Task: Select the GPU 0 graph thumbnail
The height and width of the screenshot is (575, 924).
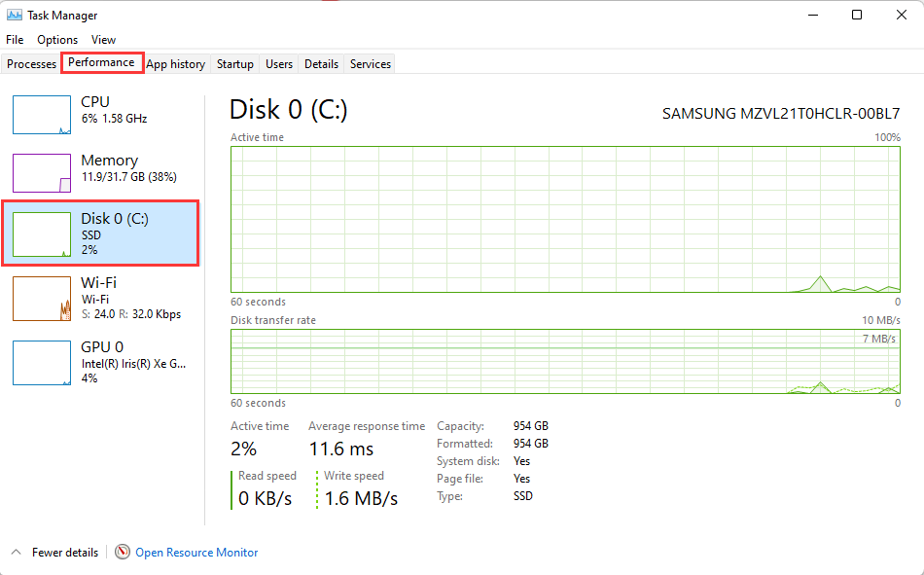Action: pos(42,363)
